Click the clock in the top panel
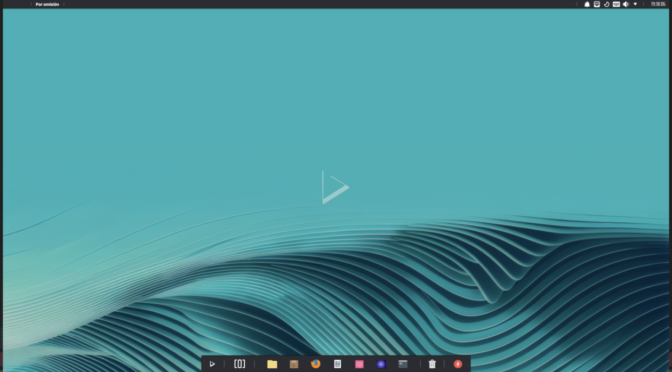 [658, 4]
